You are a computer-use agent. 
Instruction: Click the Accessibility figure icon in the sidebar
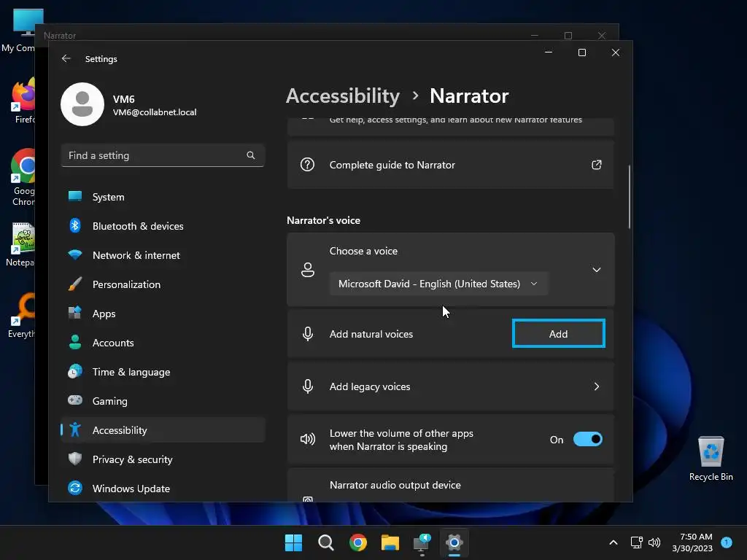click(75, 430)
